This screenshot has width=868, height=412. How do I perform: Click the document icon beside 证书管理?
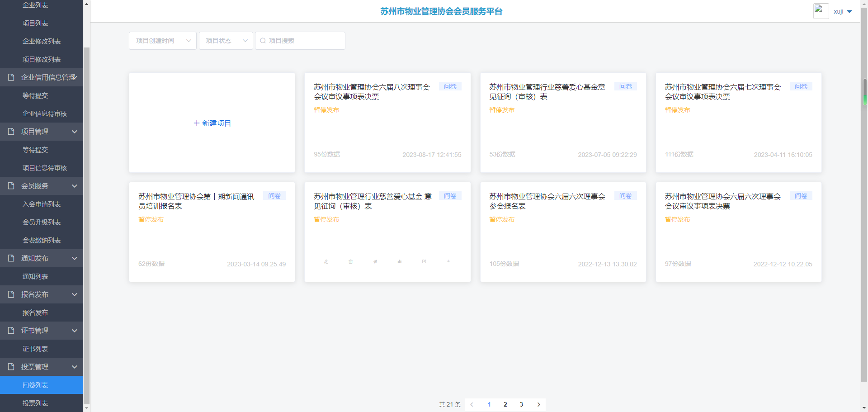[11, 331]
